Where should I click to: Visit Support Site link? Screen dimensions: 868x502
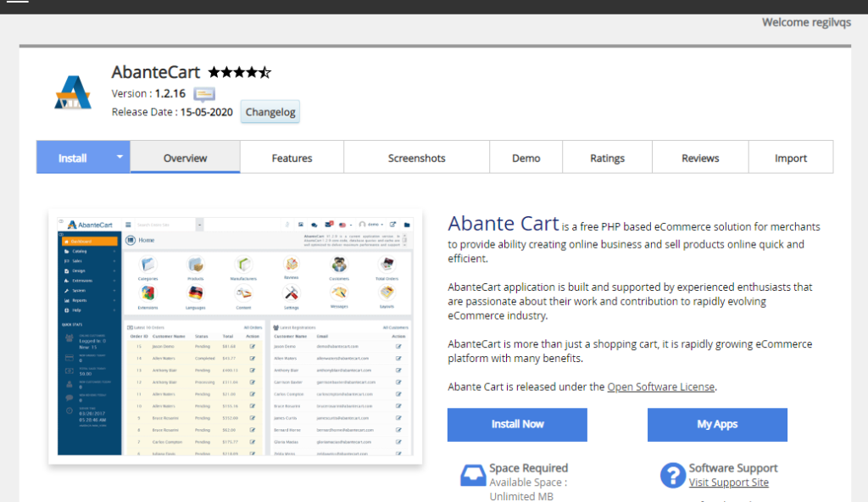click(x=728, y=482)
